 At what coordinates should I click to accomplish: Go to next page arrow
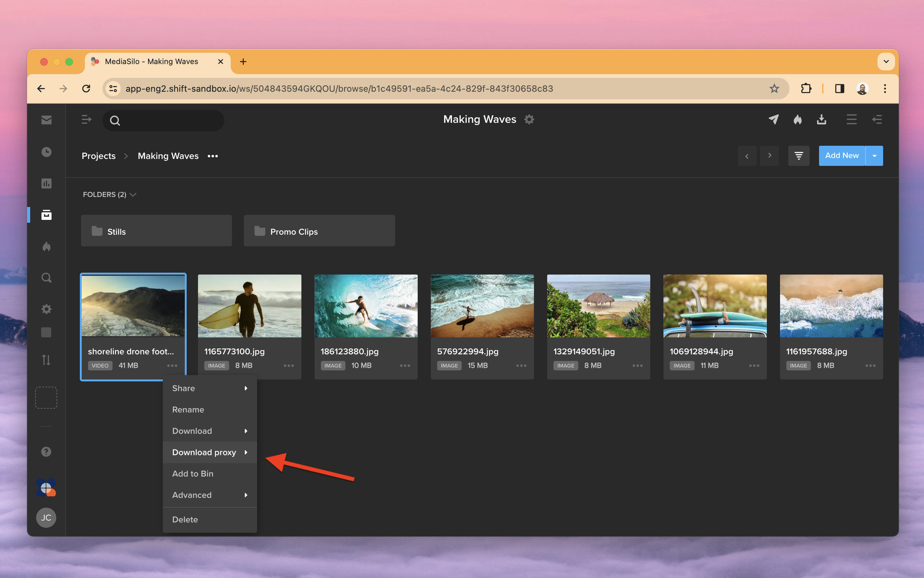[x=769, y=155]
